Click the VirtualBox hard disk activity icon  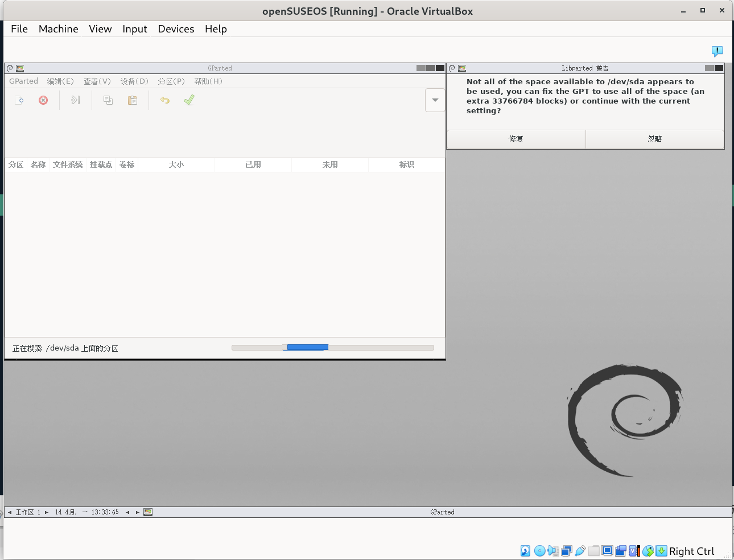click(x=525, y=551)
